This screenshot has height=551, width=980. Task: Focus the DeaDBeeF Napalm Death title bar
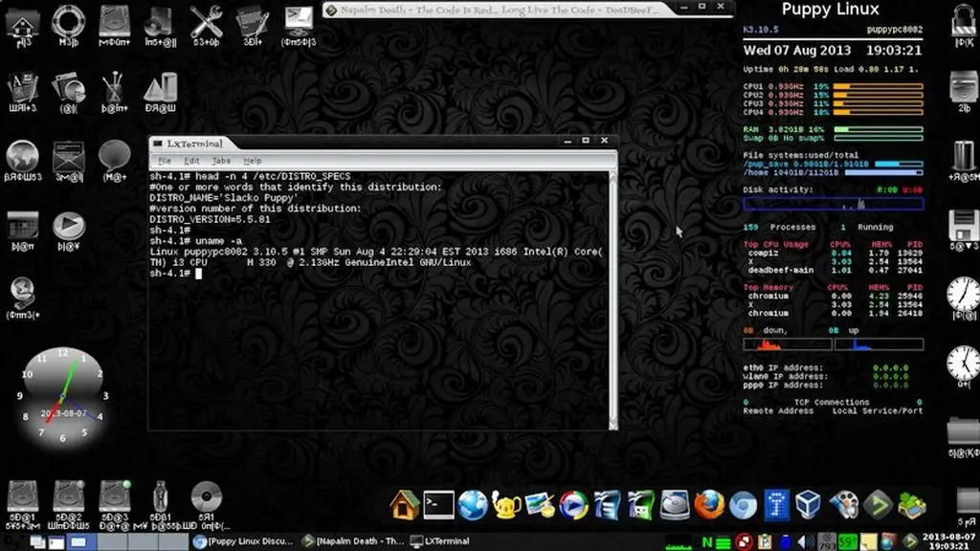pyautogui.click(x=500, y=10)
